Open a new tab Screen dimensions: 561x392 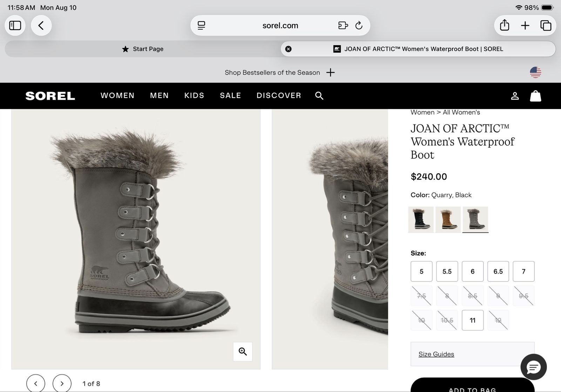tap(525, 25)
